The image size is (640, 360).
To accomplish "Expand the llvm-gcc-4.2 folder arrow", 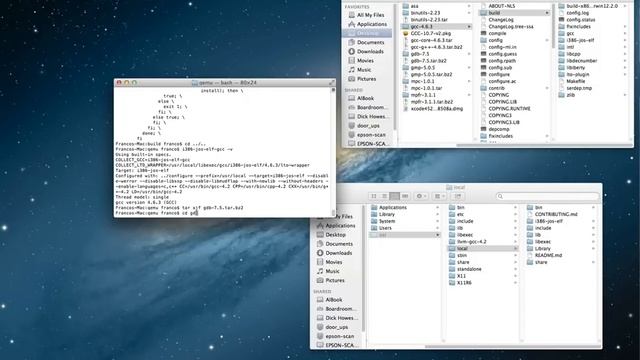I will [x=515, y=242].
